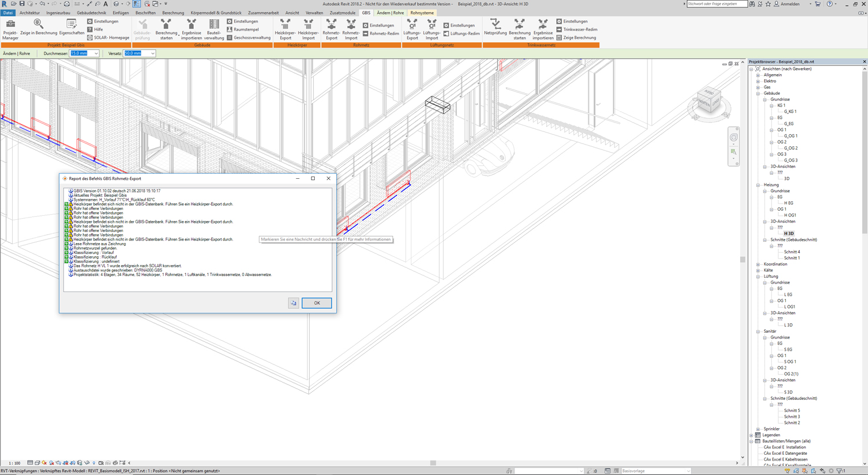Click in the Stichwort search field
Screen dimensions: 868x475
point(716,4)
